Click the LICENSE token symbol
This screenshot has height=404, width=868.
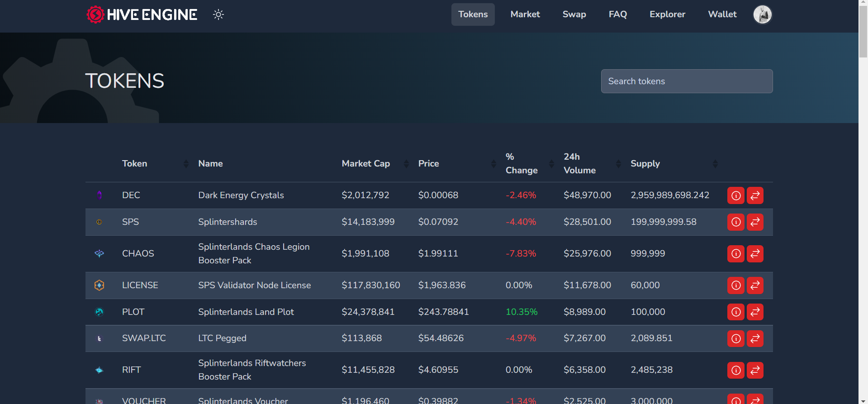(x=140, y=285)
